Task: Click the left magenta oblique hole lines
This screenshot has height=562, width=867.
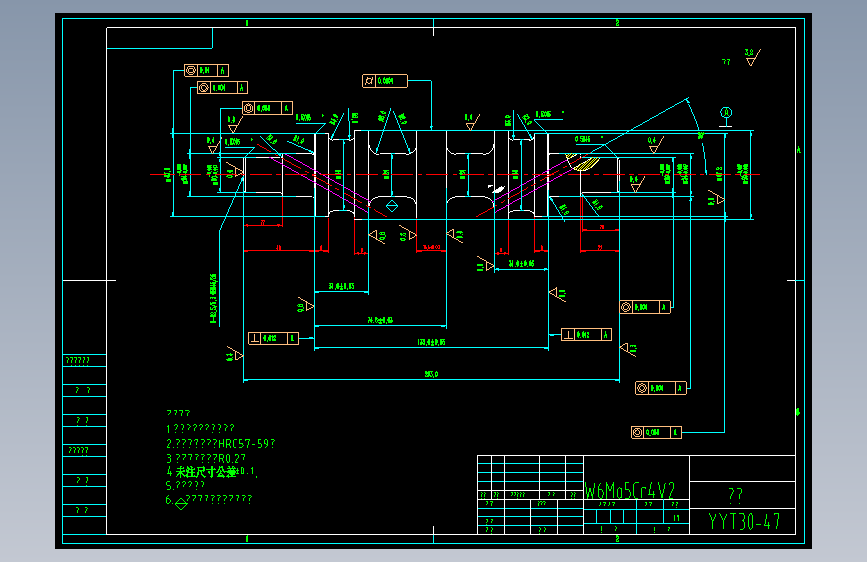Action: coord(321,183)
